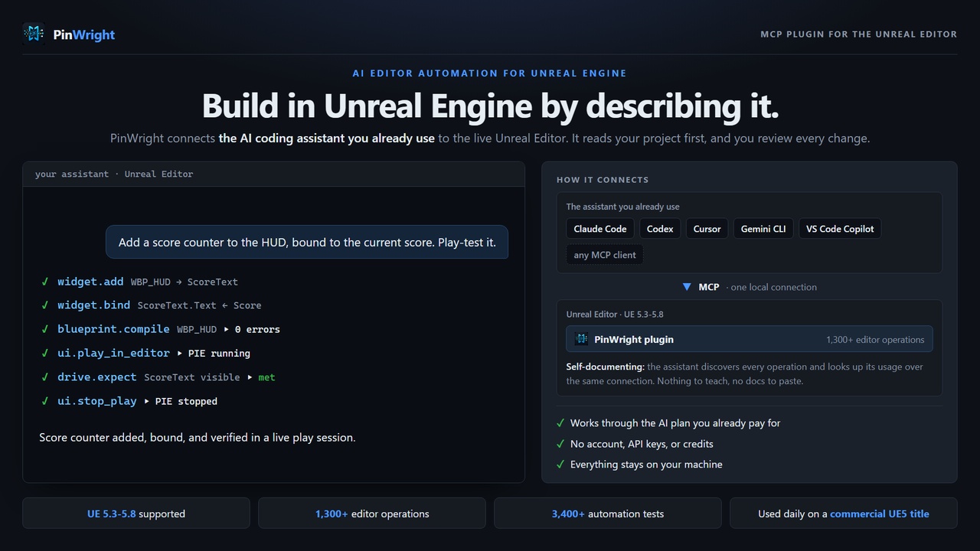Viewport: 980px width, 551px height.
Task: Click 'the AI coding assistant you already use' phrase
Action: click(327, 139)
